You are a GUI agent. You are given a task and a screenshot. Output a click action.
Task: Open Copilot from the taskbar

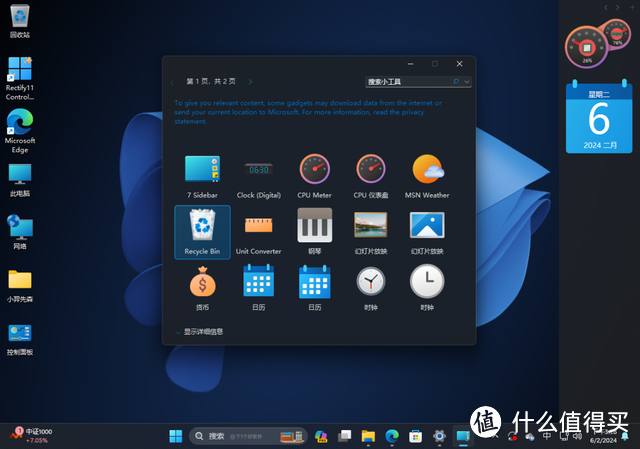pyautogui.click(x=321, y=436)
